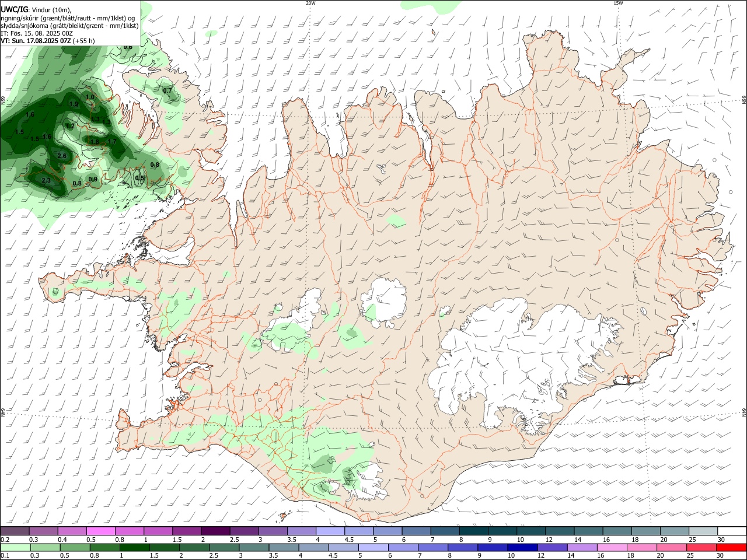Image resolution: width=747 pixels, height=560 pixels.
Task: Click the 'UWC/IG: Vindur (10m)' title line
Action: tap(36, 10)
